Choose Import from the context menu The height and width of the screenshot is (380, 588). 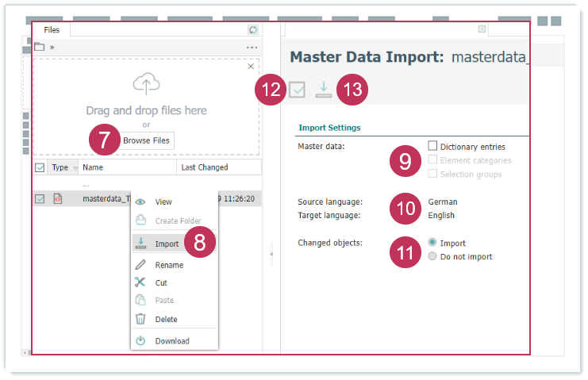coord(167,244)
